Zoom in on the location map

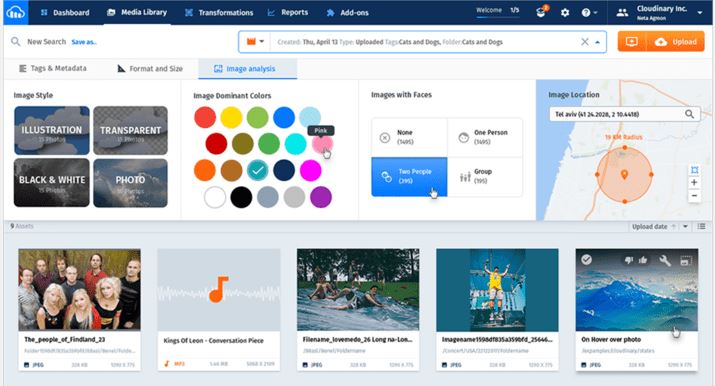tap(694, 182)
